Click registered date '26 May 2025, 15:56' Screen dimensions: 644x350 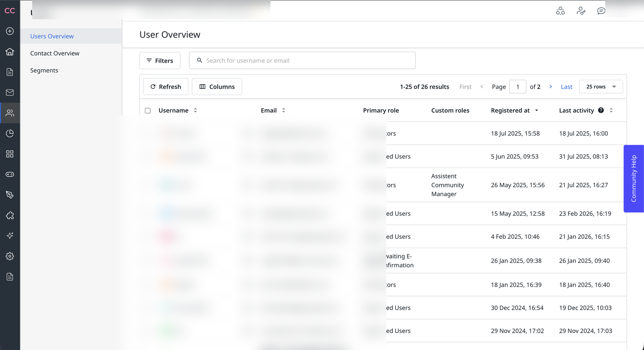pyautogui.click(x=518, y=185)
